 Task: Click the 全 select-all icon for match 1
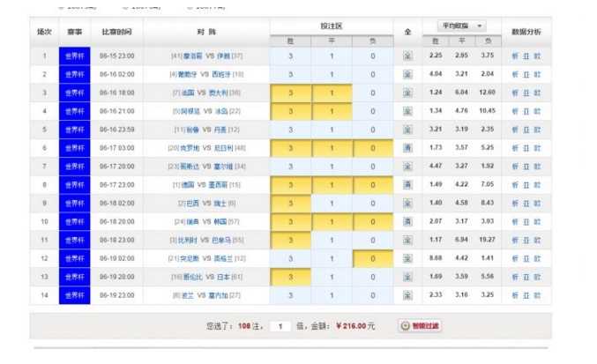point(407,56)
